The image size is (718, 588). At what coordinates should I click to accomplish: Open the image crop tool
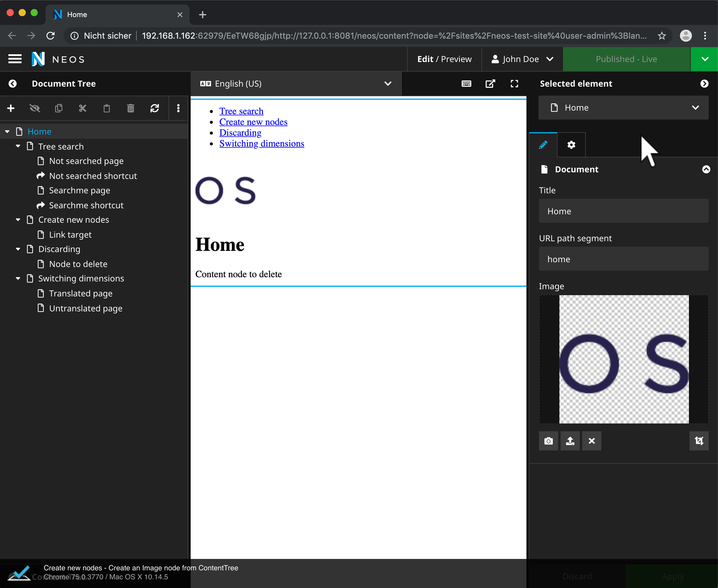coord(699,441)
